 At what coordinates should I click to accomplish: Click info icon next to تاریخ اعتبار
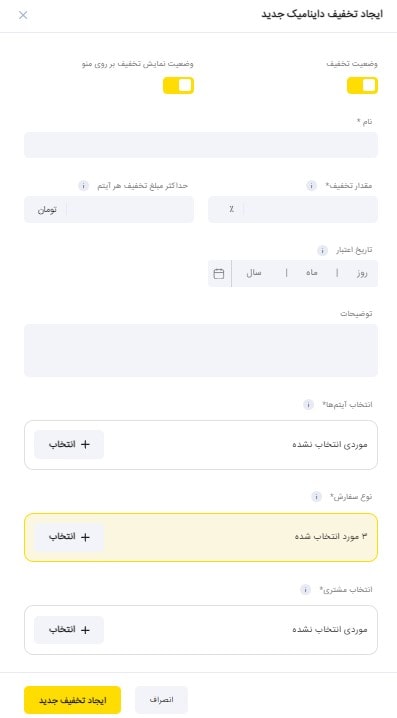coord(322,250)
